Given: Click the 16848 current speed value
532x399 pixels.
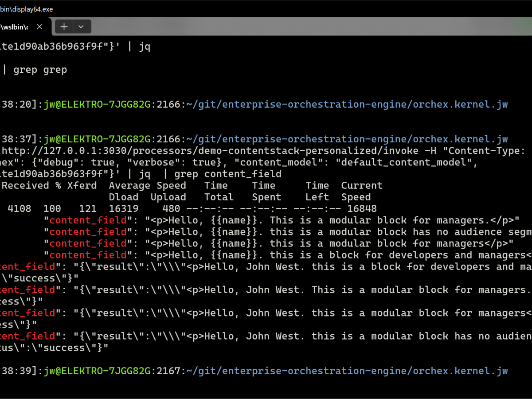Looking at the screenshot, I should (361, 208).
